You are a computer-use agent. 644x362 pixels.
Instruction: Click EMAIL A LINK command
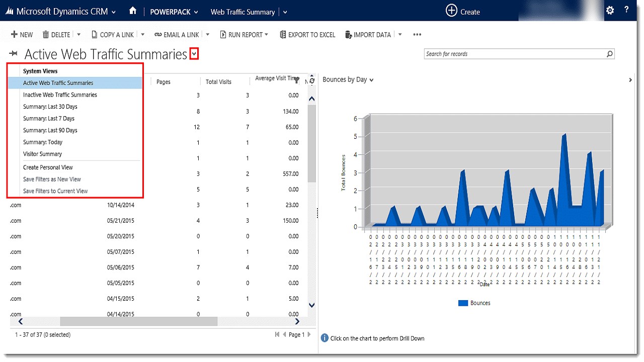coord(177,35)
